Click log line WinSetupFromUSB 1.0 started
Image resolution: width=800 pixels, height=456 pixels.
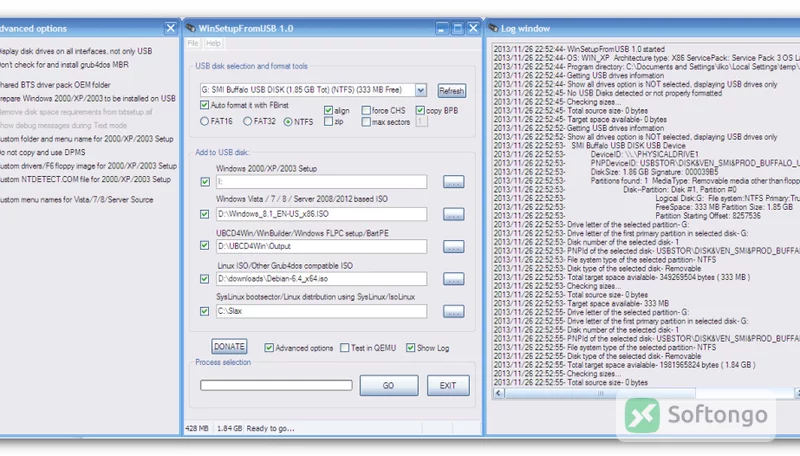click(x=579, y=49)
